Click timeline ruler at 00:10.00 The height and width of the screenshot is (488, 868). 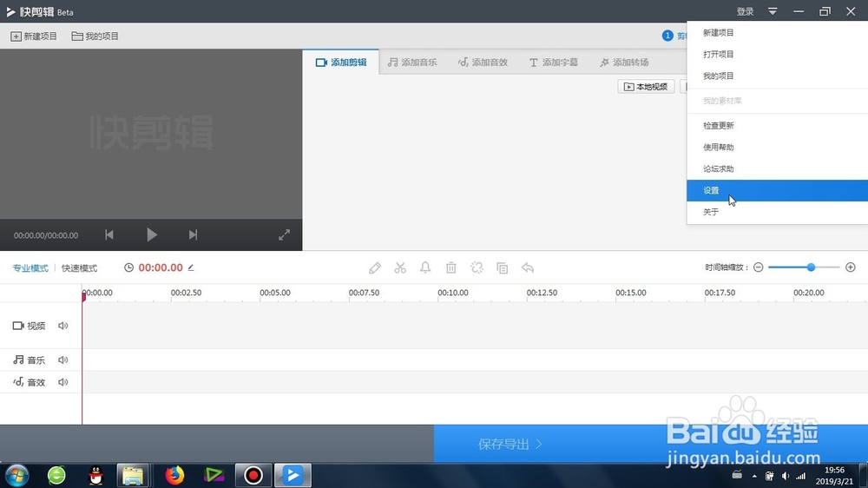(x=453, y=293)
